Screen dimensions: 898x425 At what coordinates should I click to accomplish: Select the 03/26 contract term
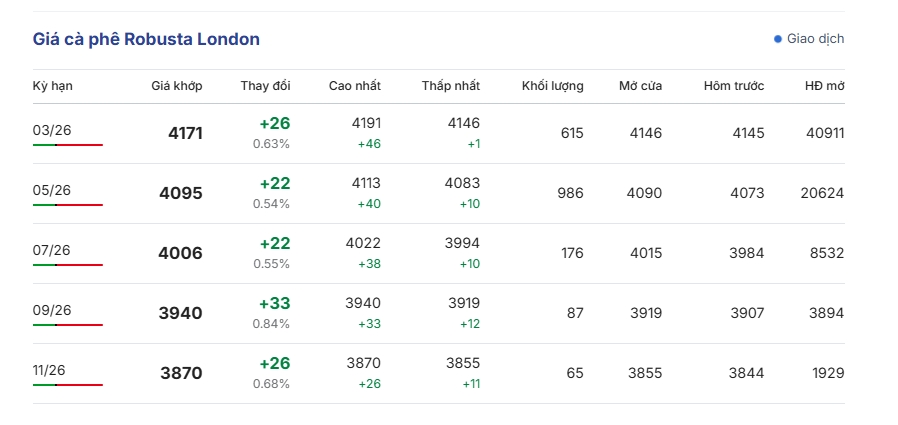tap(52, 130)
